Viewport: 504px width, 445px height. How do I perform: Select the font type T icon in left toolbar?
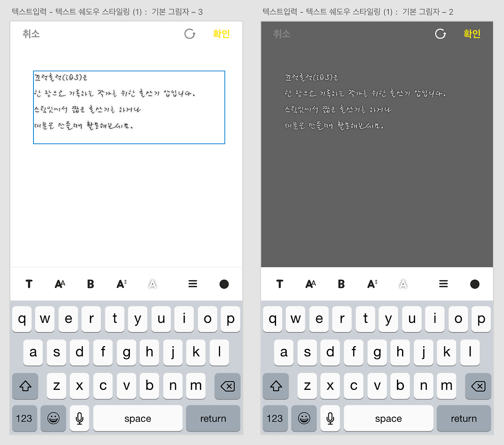[x=29, y=284]
